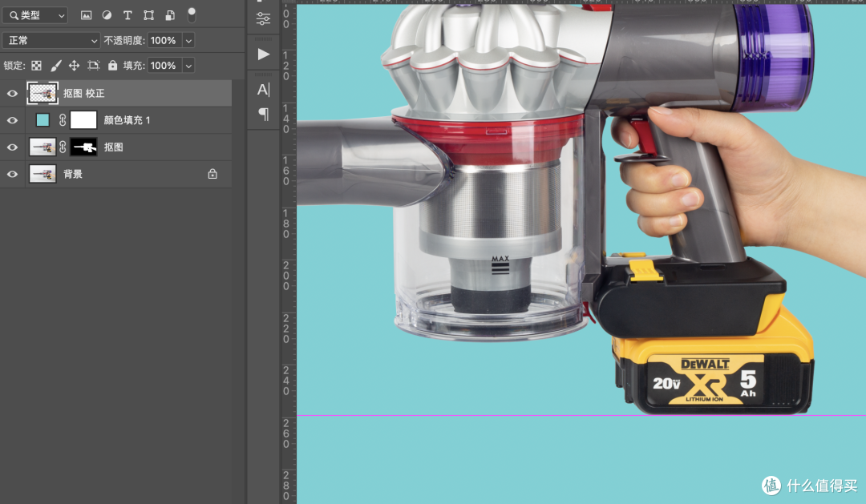Lock image pixels brush icon
The width and height of the screenshot is (866, 504).
56,66
